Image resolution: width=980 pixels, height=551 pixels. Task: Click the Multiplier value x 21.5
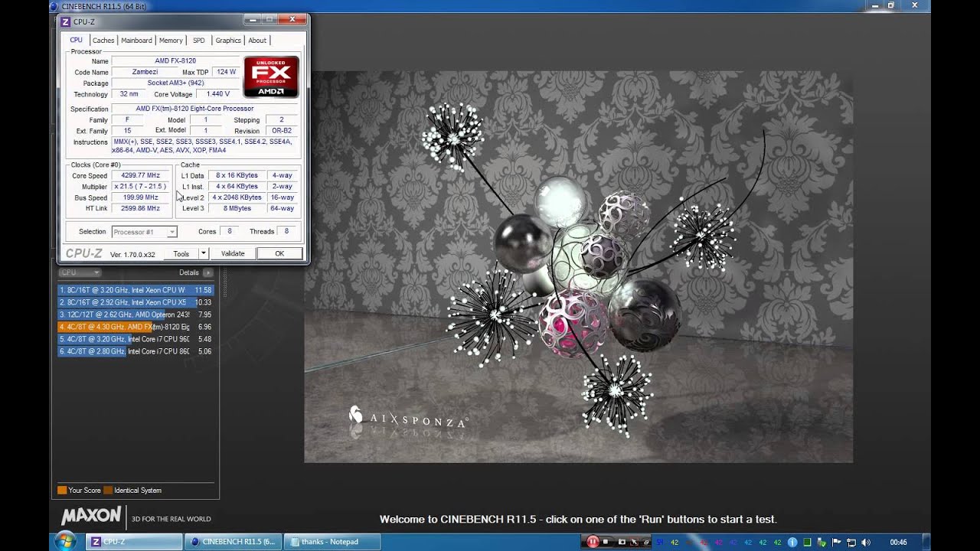[x=140, y=186]
